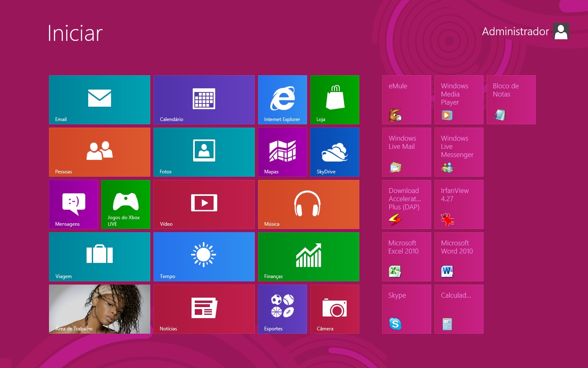Open Bloco de Notas tile
588x368 pixels.
coord(511,99)
